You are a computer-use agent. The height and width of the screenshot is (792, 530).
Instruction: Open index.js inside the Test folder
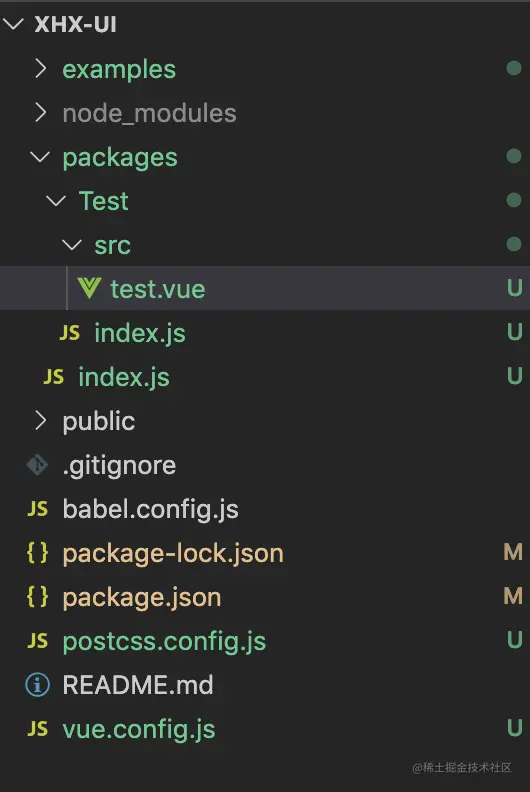coord(265,332)
